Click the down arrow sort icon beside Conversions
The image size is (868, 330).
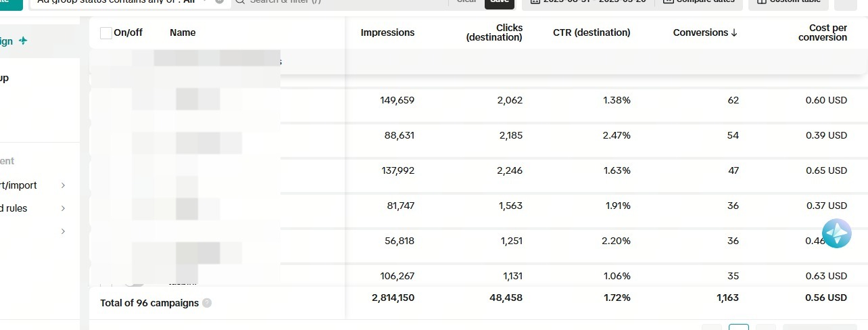(x=734, y=32)
